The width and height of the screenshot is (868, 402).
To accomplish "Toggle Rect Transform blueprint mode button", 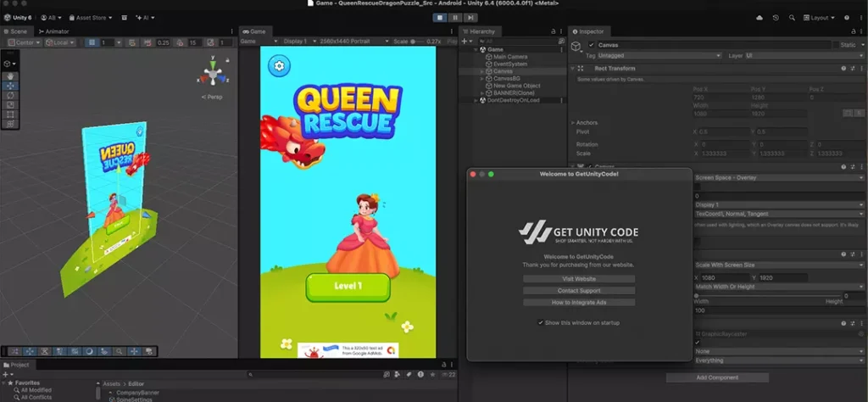I will point(847,113).
